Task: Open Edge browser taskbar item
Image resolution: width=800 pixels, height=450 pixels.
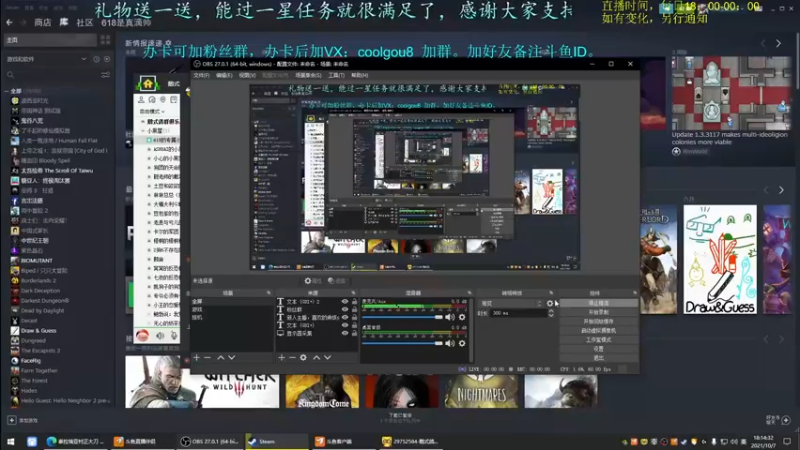Action: 76,441
